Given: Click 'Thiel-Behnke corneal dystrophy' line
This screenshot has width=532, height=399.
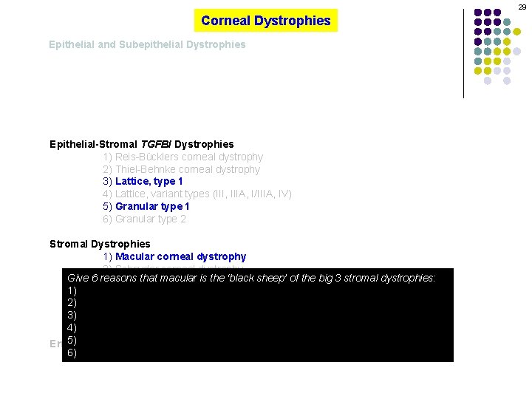Looking at the screenshot, I should [182, 169].
